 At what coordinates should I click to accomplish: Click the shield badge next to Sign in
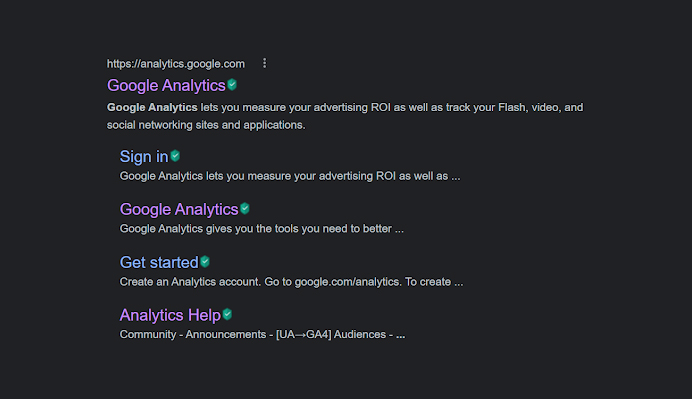pyautogui.click(x=175, y=156)
